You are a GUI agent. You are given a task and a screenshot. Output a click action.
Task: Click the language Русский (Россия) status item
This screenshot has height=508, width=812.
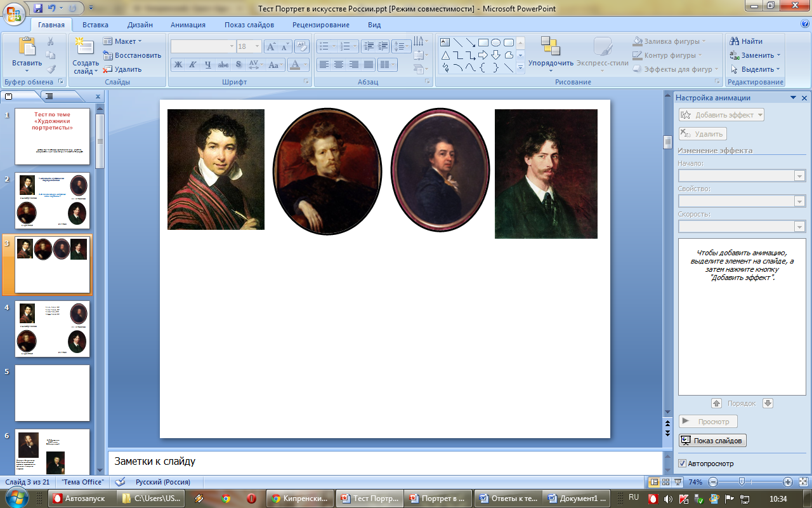[x=163, y=482]
